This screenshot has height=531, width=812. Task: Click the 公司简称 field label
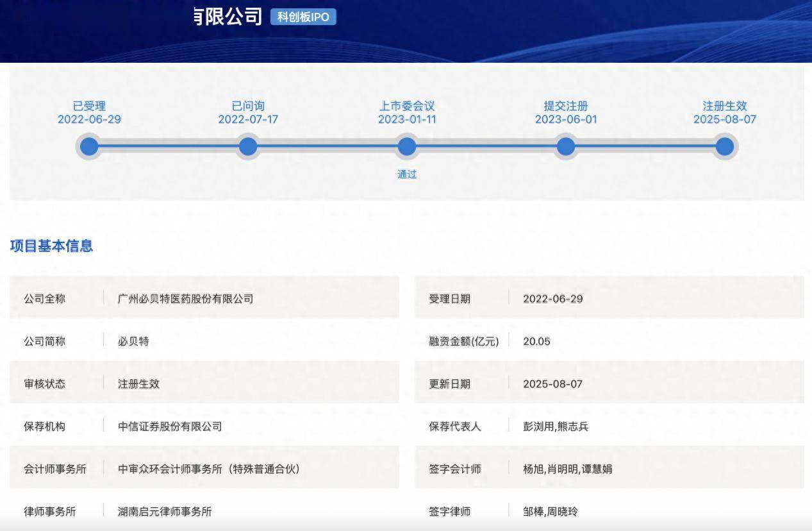tap(44, 341)
